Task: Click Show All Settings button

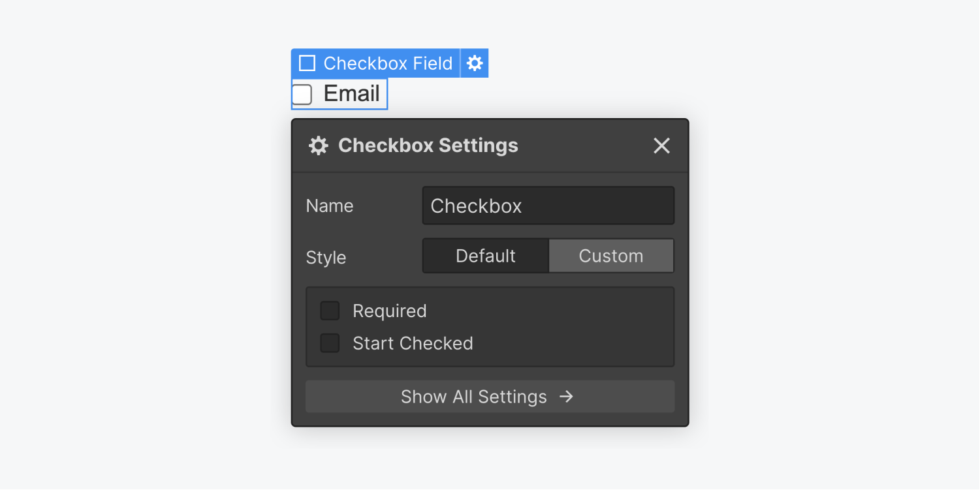Action: point(490,397)
